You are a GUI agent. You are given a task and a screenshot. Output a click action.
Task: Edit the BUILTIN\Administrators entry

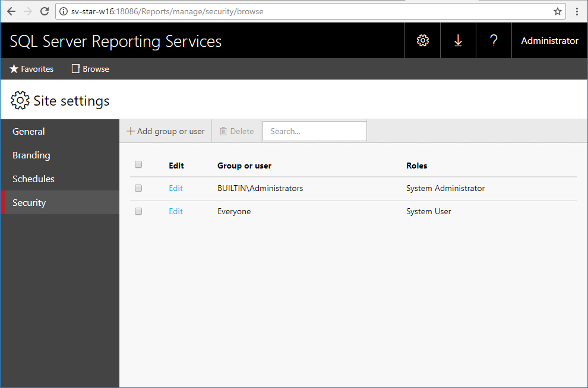click(175, 188)
